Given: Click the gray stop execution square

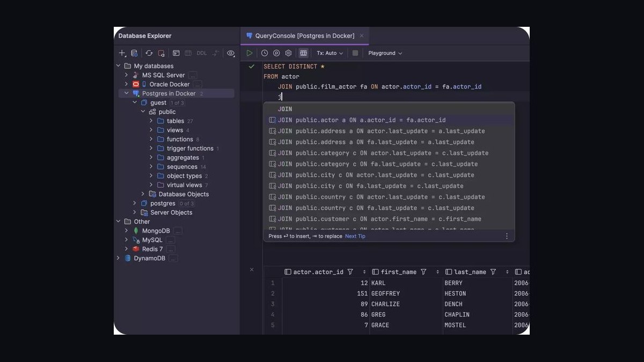Looking at the screenshot, I should click(x=355, y=53).
